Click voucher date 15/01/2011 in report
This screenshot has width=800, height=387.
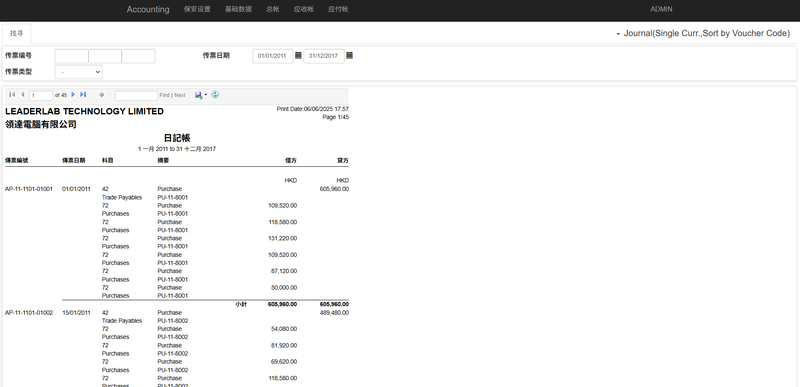coord(76,313)
